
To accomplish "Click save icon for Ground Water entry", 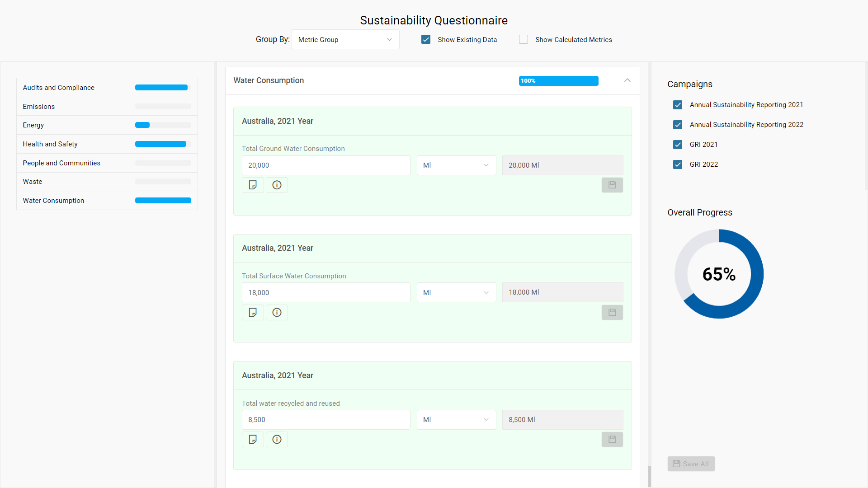I will point(612,185).
